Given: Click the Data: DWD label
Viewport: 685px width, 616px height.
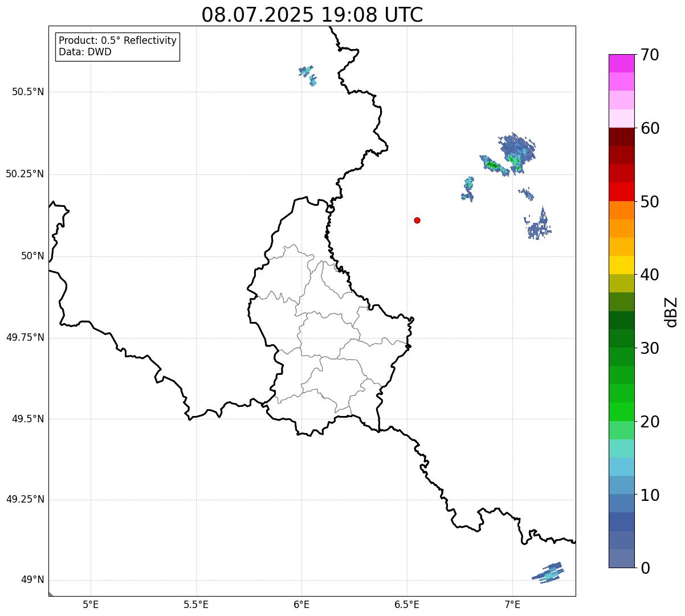Looking at the screenshot, I should coord(85,52).
